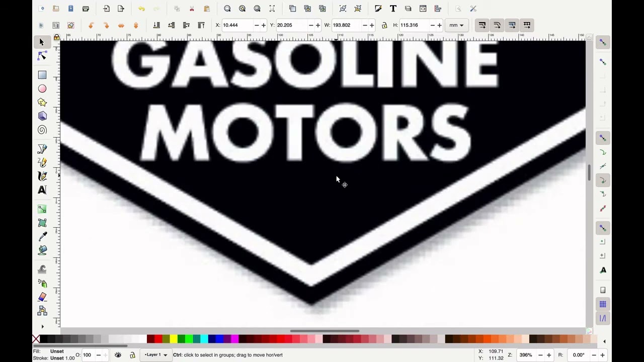
Task: Rotate selection 90 degrees counter-clockwise
Action: coord(91,25)
